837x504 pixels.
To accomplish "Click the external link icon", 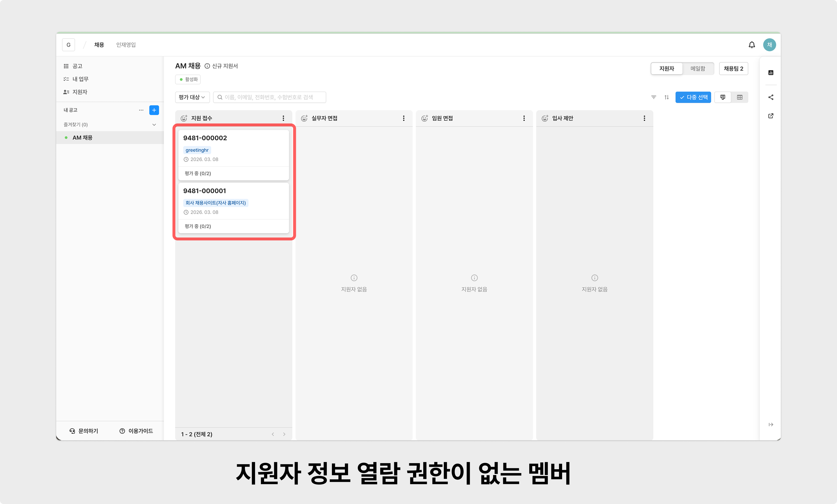I will point(770,116).
